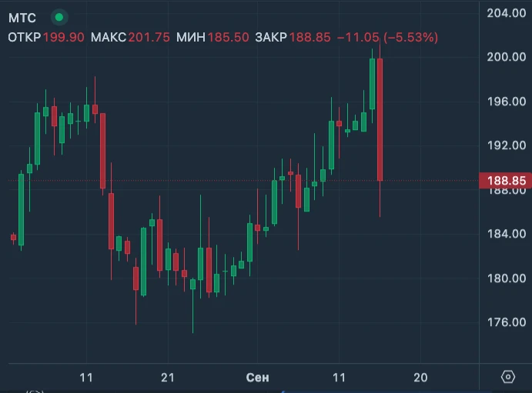Click the tall green candle before last
Viewport: 532px width, 393px height.
coord(372,84)
